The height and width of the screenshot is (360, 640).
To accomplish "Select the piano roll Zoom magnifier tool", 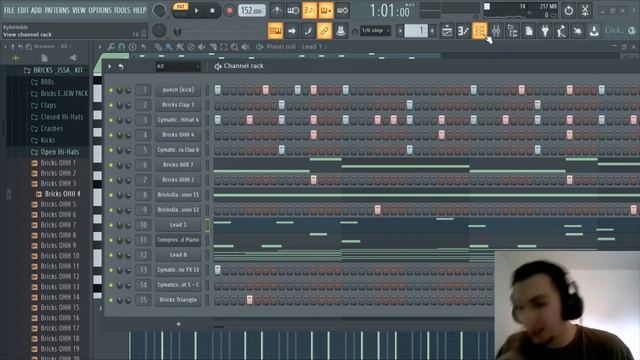I will (x=234, y=47).
